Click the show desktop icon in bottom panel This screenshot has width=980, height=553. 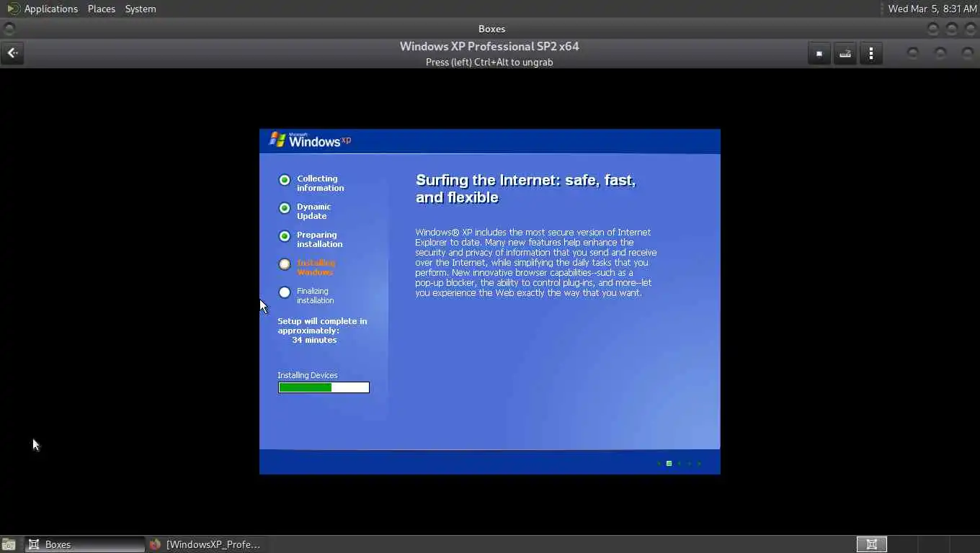[x=9, y=544]
